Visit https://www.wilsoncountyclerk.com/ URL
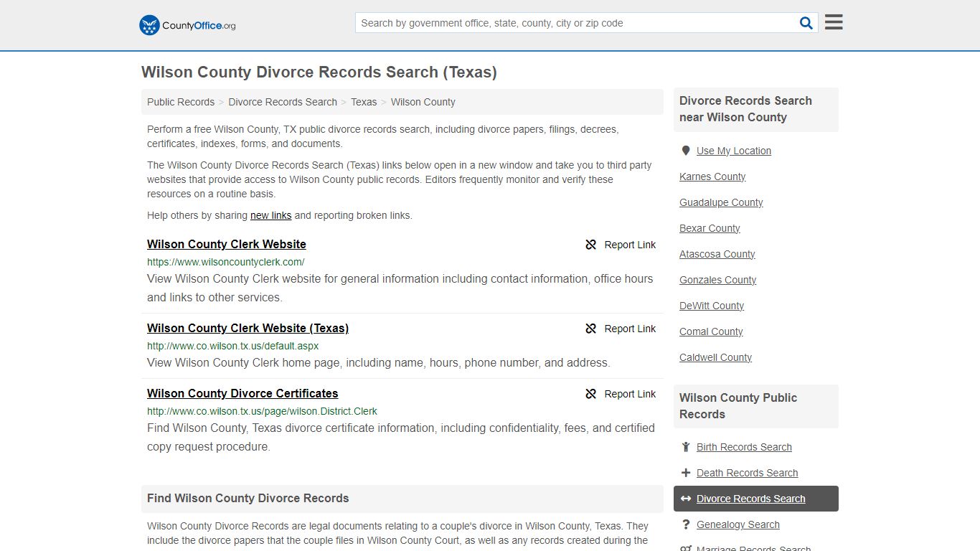Image resolution: width=980 pixels, height=551 pixels. 226,262
